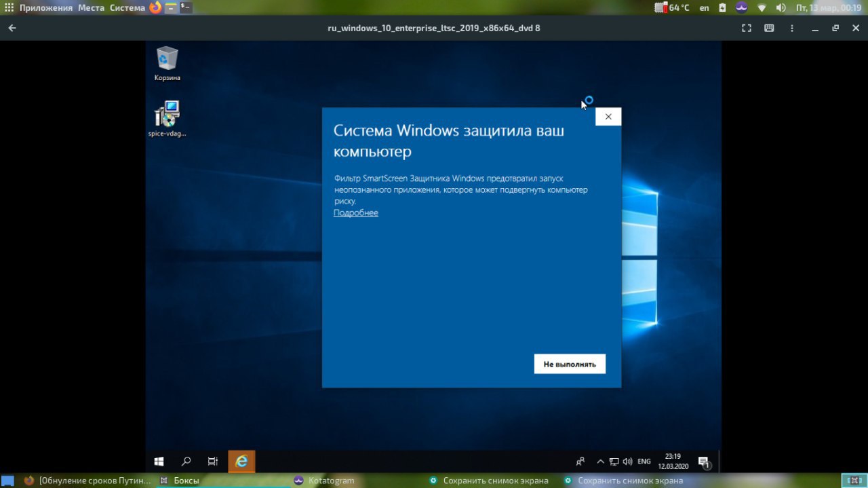
Task: Open network status tray icon
Action: tap(614, 462)
